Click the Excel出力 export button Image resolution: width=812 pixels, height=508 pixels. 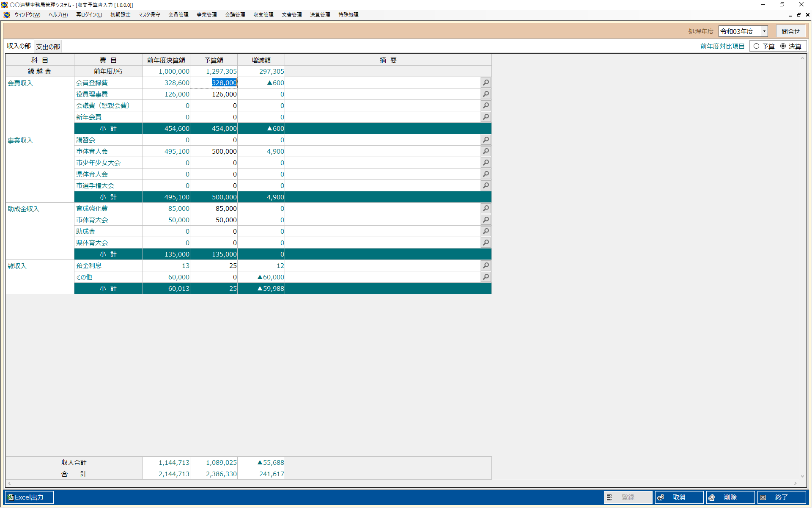[x=29, y=497]
